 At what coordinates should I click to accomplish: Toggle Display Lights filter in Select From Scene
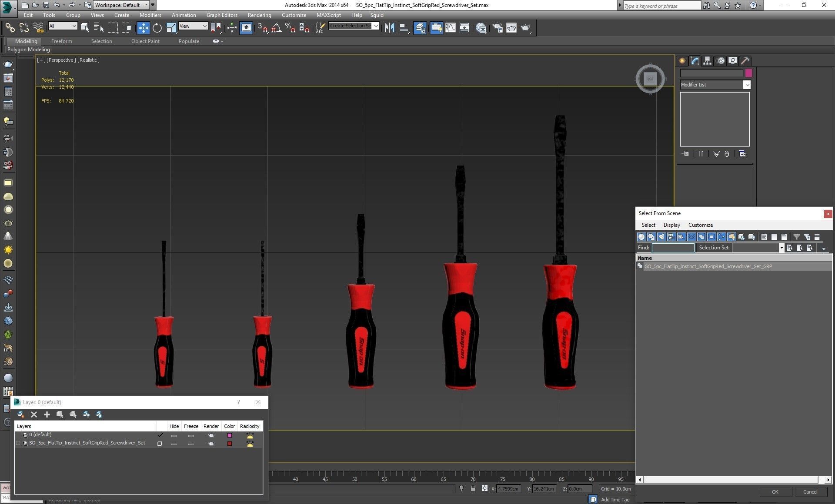pyautogui.click(x=661, y=237)
